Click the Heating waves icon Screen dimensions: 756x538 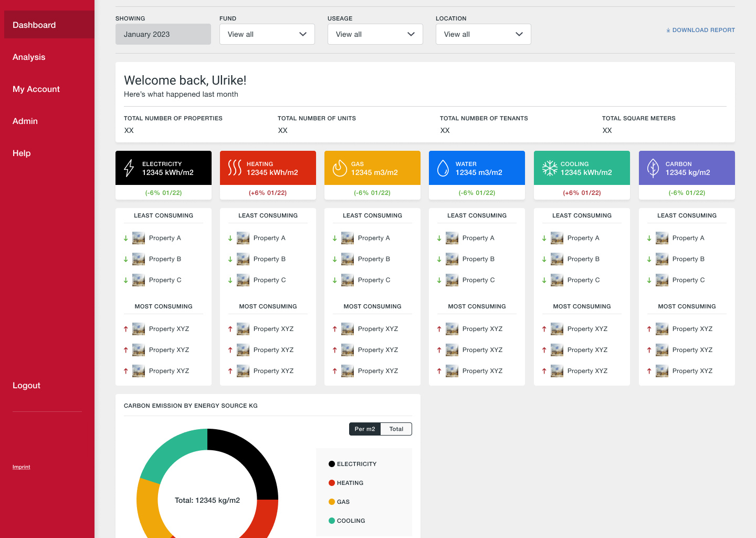point(235,168)
